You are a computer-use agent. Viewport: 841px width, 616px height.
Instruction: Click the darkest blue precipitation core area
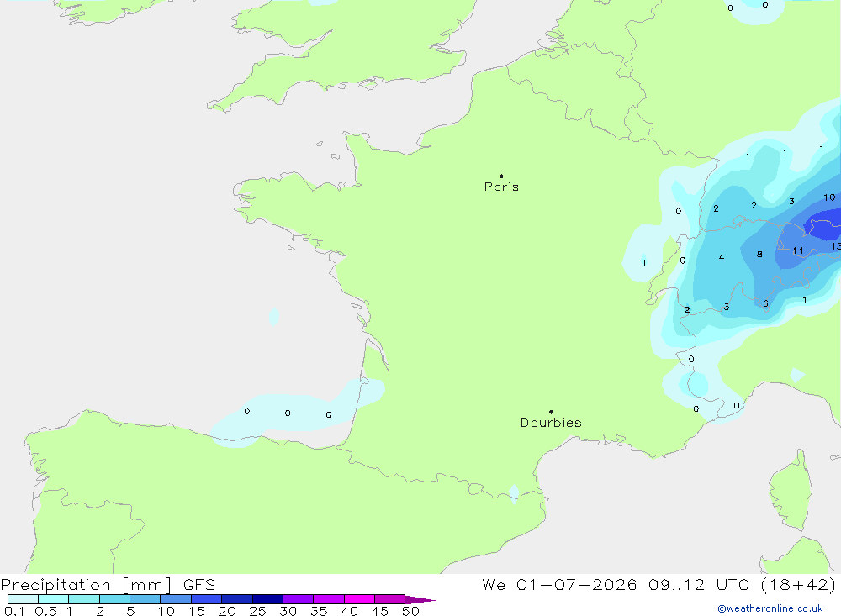coord(824,224)
